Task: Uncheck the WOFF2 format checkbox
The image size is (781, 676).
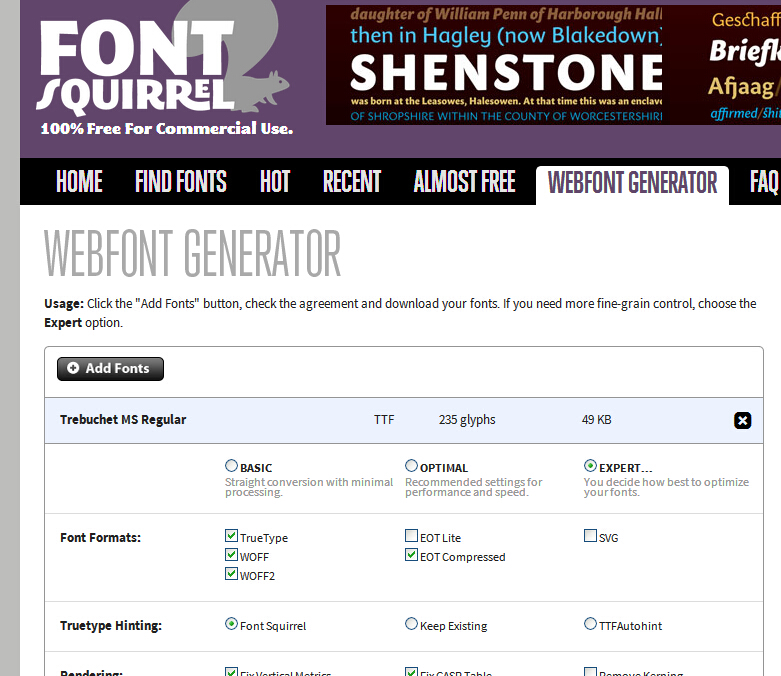Action: click(231, 574)
